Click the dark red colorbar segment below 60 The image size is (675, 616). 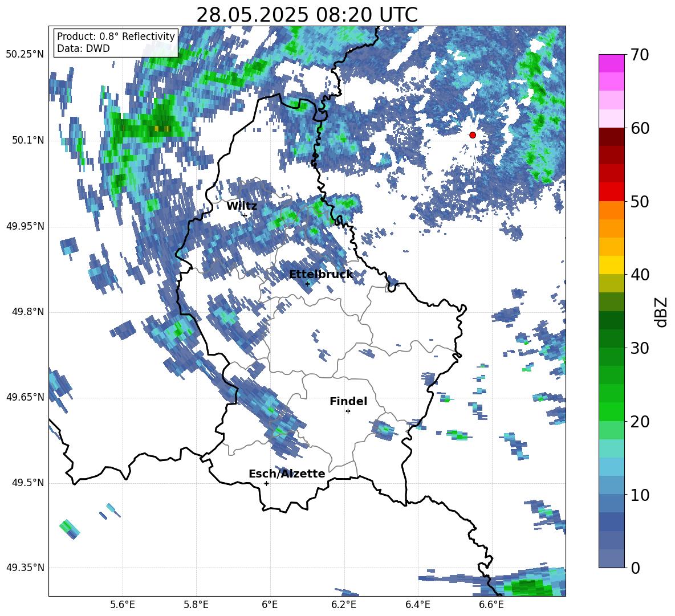(x=611, y=137)
